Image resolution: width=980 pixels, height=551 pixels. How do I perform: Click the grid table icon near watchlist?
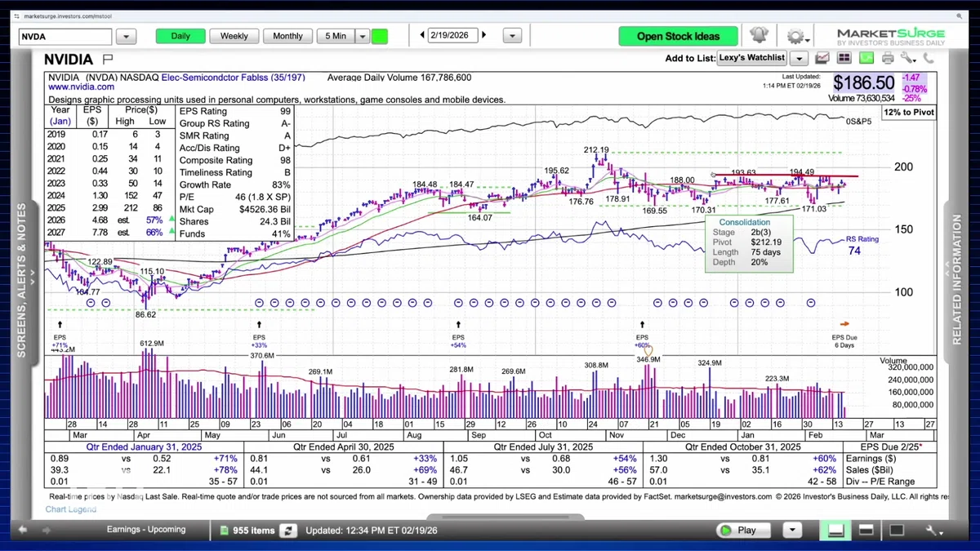[844, 58]
